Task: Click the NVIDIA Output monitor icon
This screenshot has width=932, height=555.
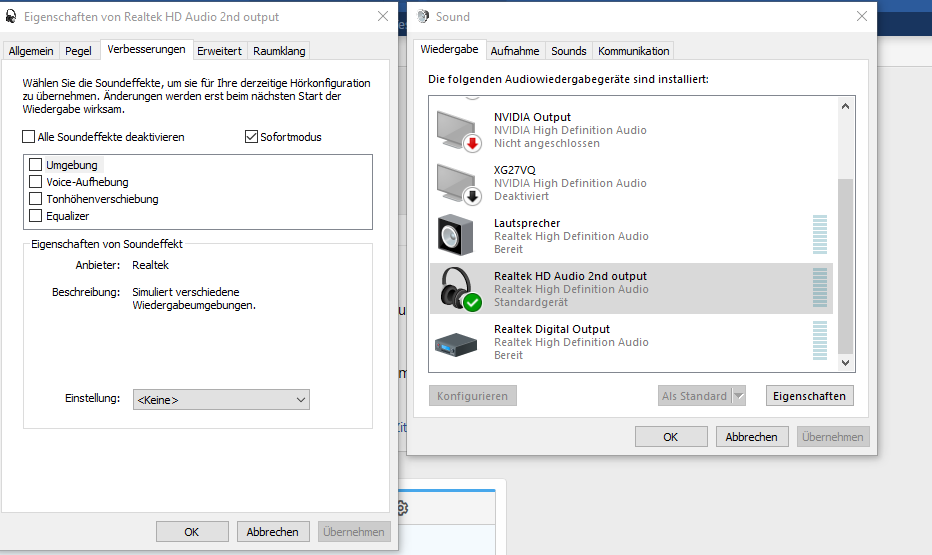Action: (458, 130)
